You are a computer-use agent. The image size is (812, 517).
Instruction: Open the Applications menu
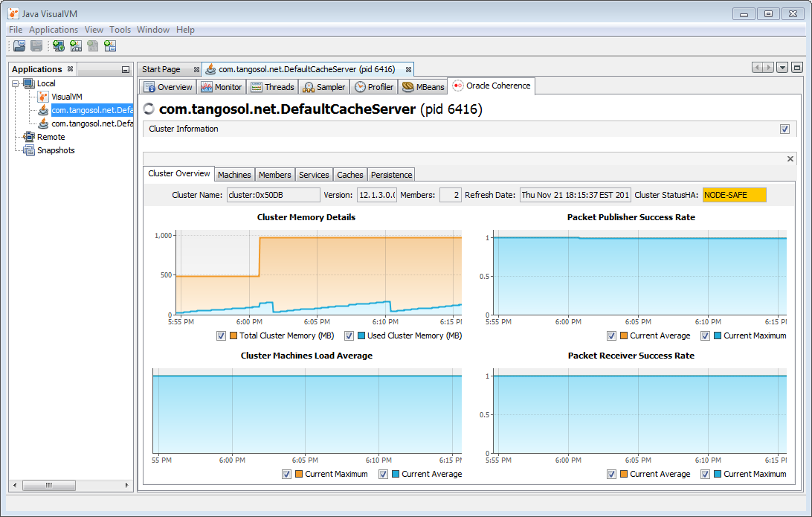tap(54, 30)
